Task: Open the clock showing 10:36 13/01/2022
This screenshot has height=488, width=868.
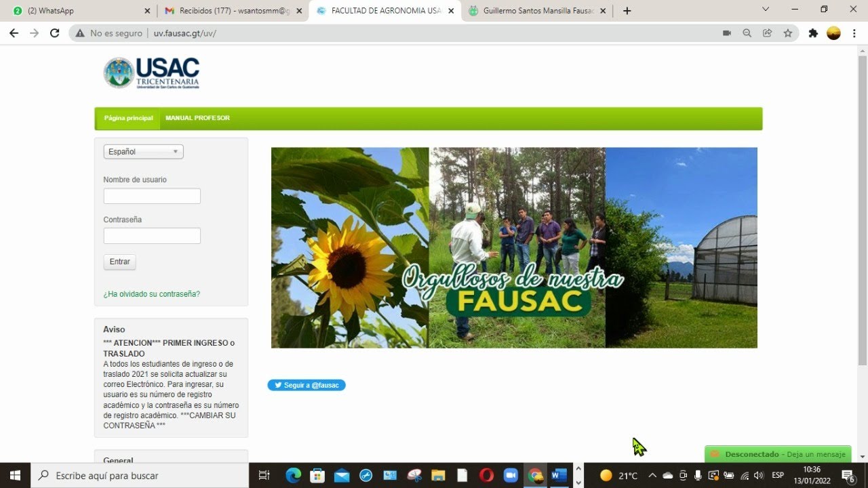Action: tap(812, 475)
